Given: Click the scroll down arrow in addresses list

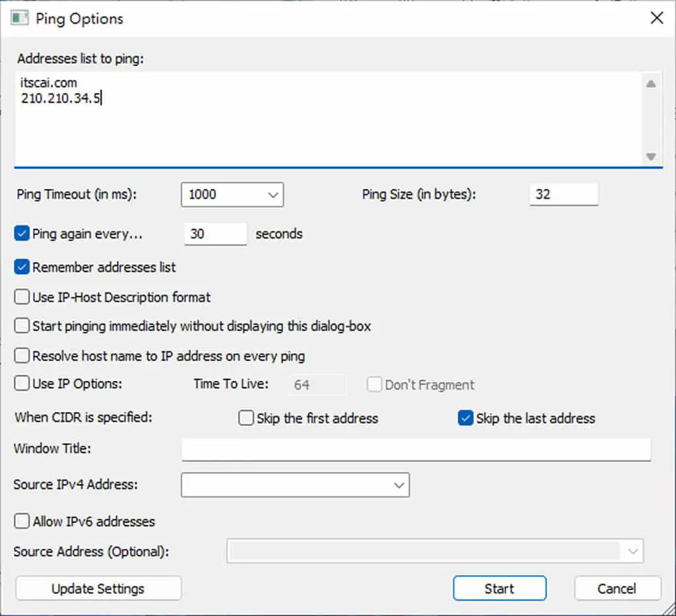Looking at the screenshot, I should (x=651, y=156).
